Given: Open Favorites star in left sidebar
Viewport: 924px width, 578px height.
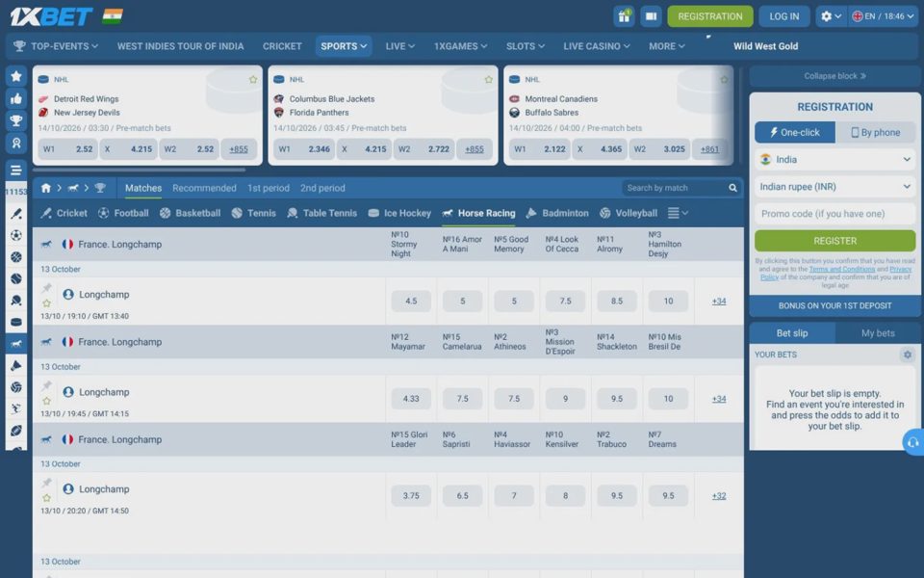Looking at the screenshot, I should [16, 76].
